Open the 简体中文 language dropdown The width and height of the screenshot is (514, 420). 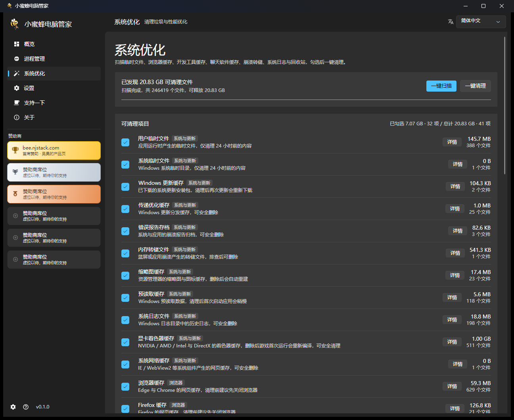(x=481, y=21)
